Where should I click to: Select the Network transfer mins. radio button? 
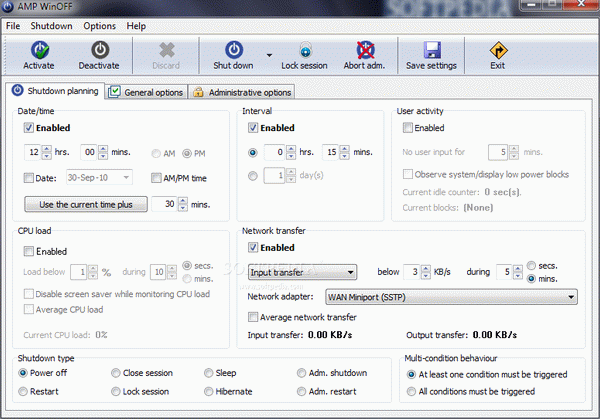[531, 279]
